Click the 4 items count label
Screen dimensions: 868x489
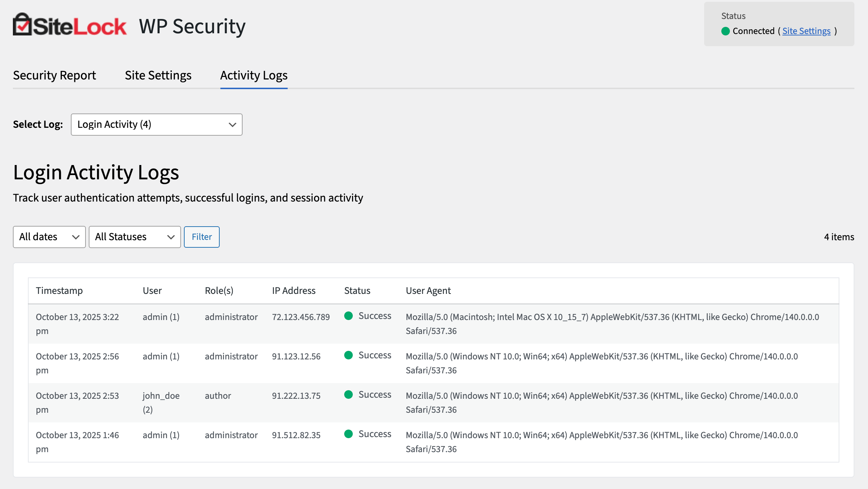pyautogui.click(x=839, y=237)
